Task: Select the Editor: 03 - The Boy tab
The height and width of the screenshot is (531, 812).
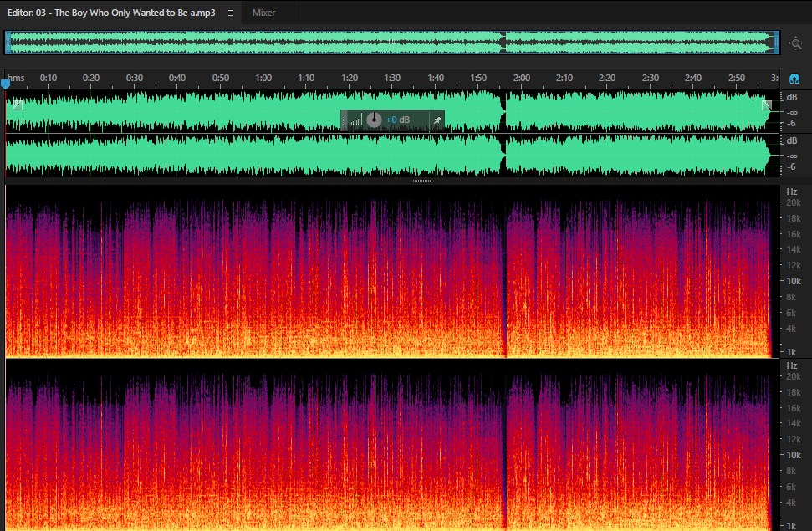Action: tap(111, 13)
